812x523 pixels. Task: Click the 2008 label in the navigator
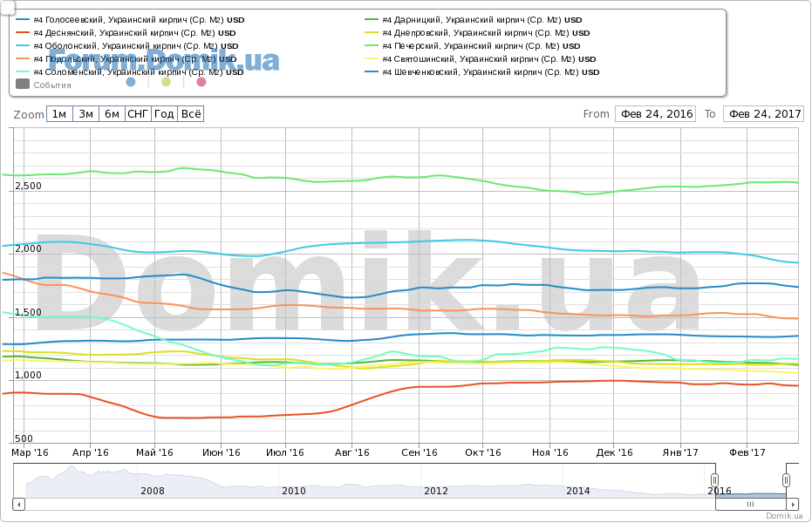pyautogui.click(x=153, y=491)
